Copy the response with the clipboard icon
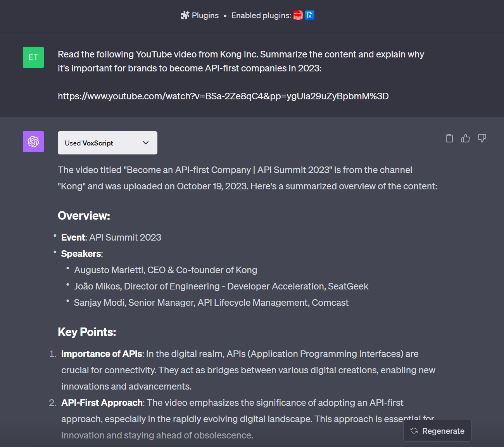 [449, 138]
